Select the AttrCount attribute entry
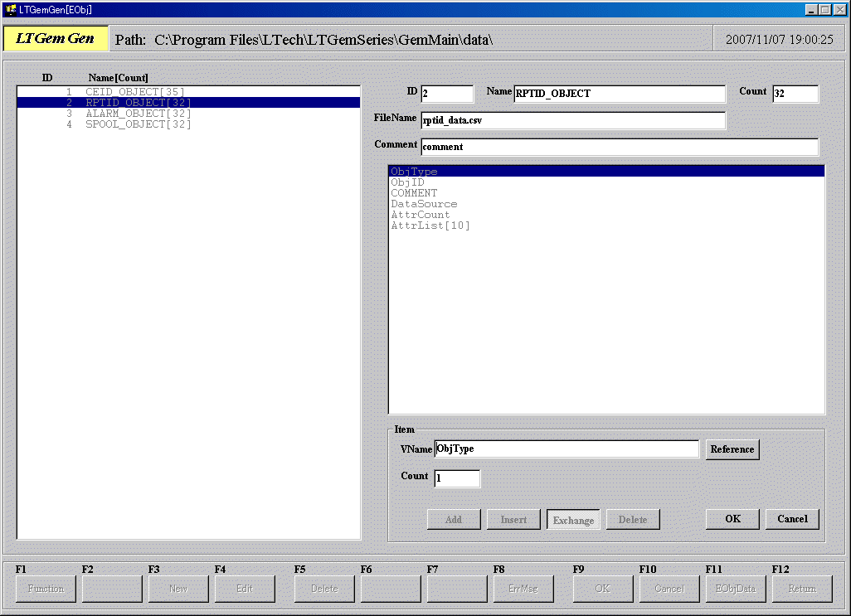 421,215
